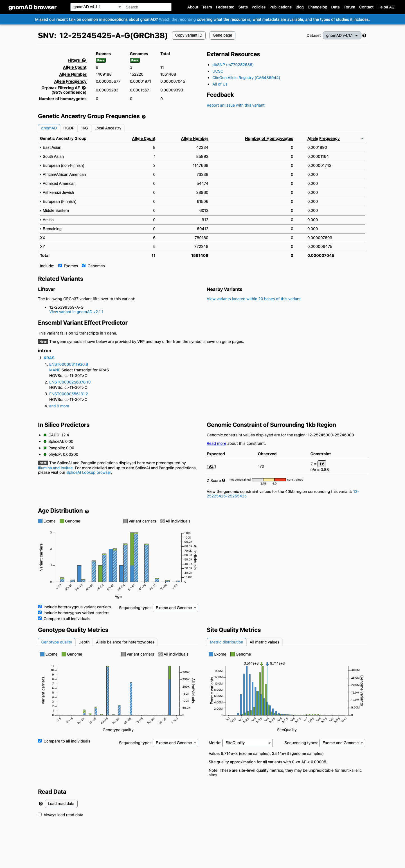The width and height of the screenshot is (405, 868).
Task: Open help for Grpmax Filtering AF
Action: click(84, 88)
